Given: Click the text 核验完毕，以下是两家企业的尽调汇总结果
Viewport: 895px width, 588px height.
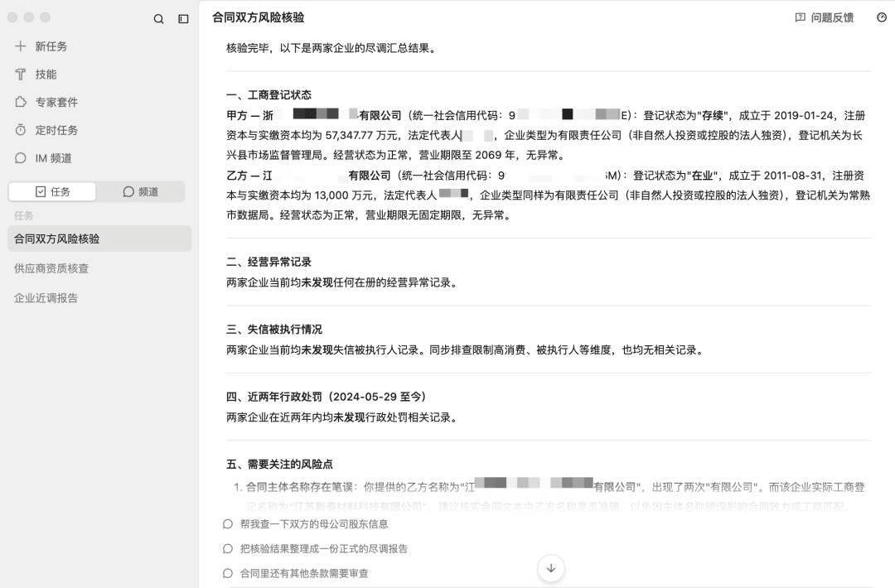Looking at the screenshot, I should point(331,48).
